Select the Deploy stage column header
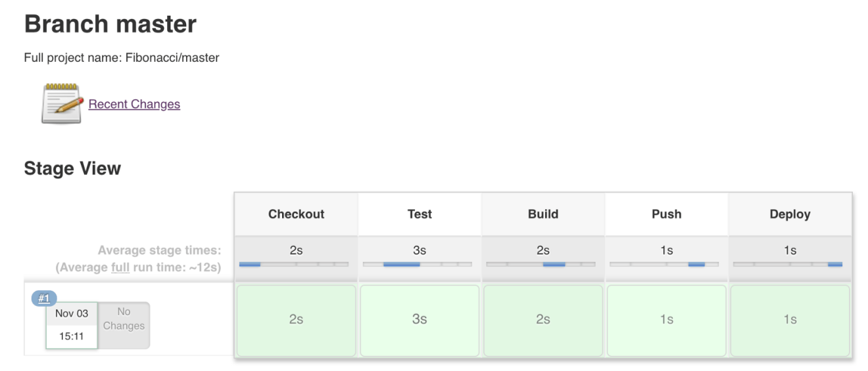The width and height of the screenshot is (868, 371). [790, 214]
